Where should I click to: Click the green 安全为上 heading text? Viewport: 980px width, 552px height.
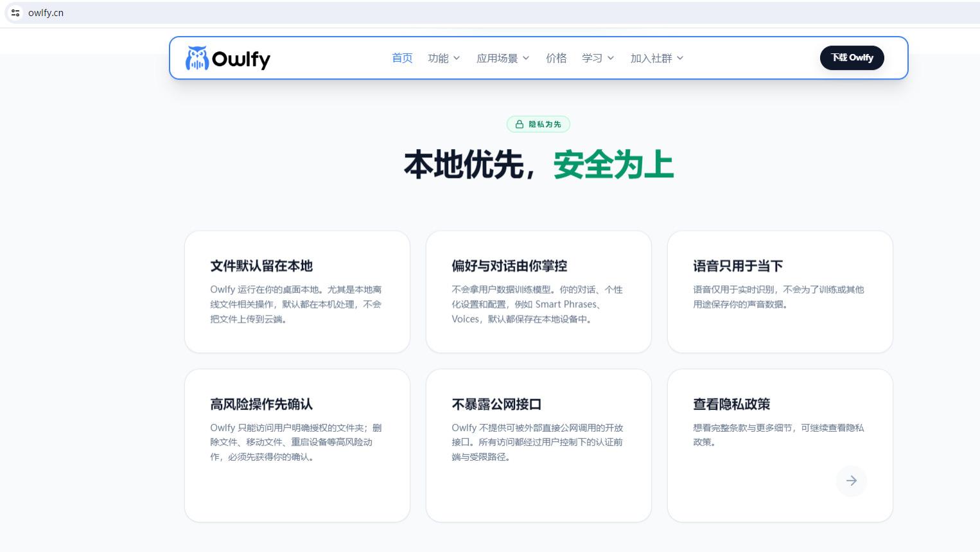pos(613,165)
